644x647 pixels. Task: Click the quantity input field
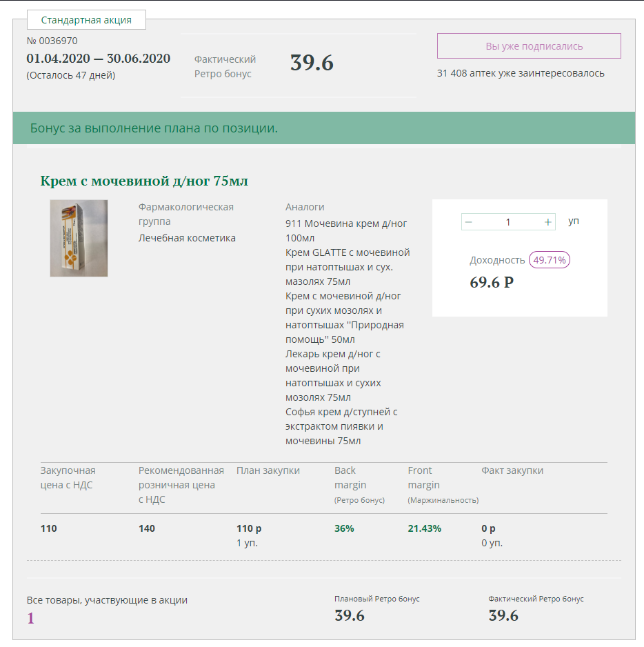[x=508, y=222]
